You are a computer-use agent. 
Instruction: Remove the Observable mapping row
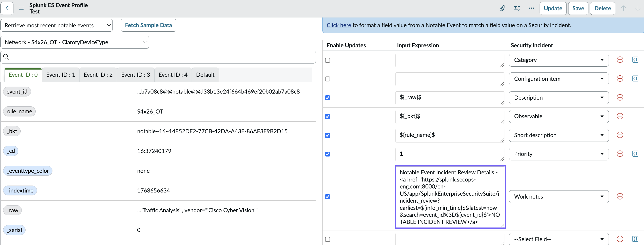620,116
